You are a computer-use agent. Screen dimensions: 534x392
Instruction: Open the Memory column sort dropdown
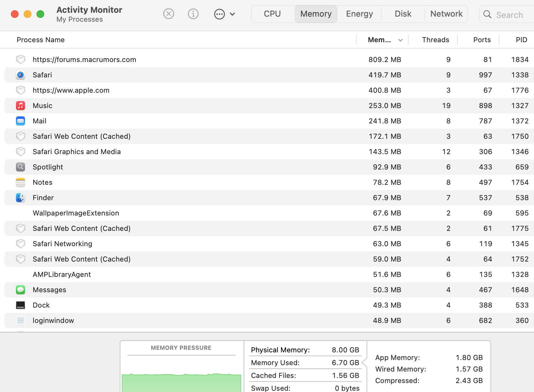400,40
